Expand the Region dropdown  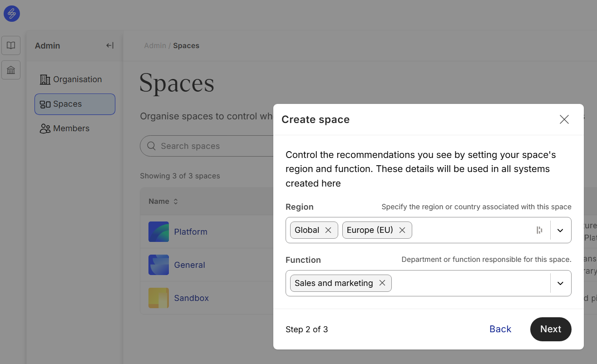(x=560, y=230)
